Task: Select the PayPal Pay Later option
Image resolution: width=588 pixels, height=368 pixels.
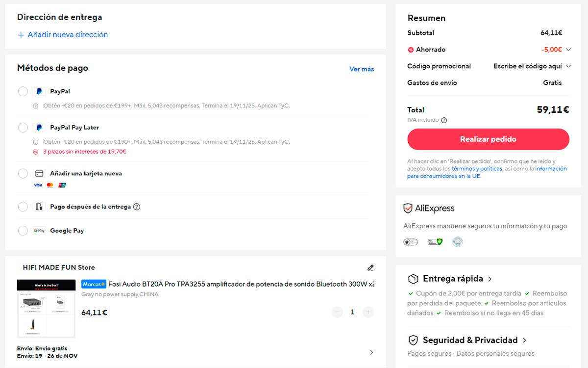Action: pos(23,128)
